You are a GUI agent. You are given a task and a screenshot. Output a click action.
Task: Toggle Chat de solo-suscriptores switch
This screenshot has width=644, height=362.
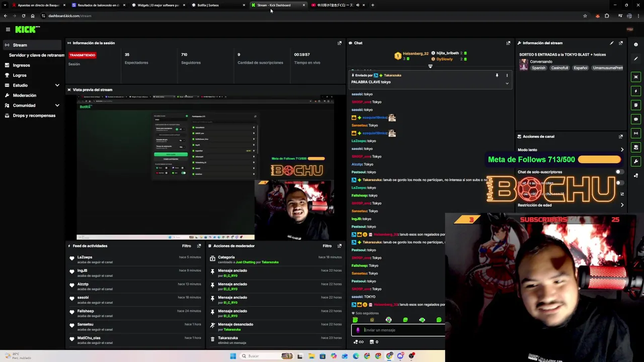point(619,172)
